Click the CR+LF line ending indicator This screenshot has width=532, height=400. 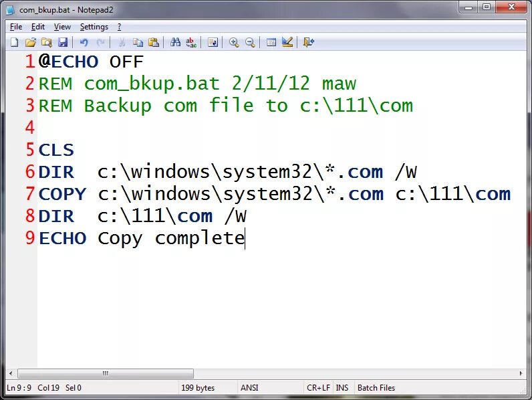[x=318, y=388]
